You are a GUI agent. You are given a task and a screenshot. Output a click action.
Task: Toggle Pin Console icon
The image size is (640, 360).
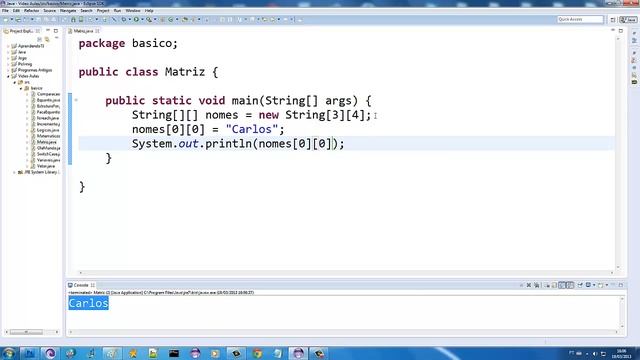pos(580,285)
